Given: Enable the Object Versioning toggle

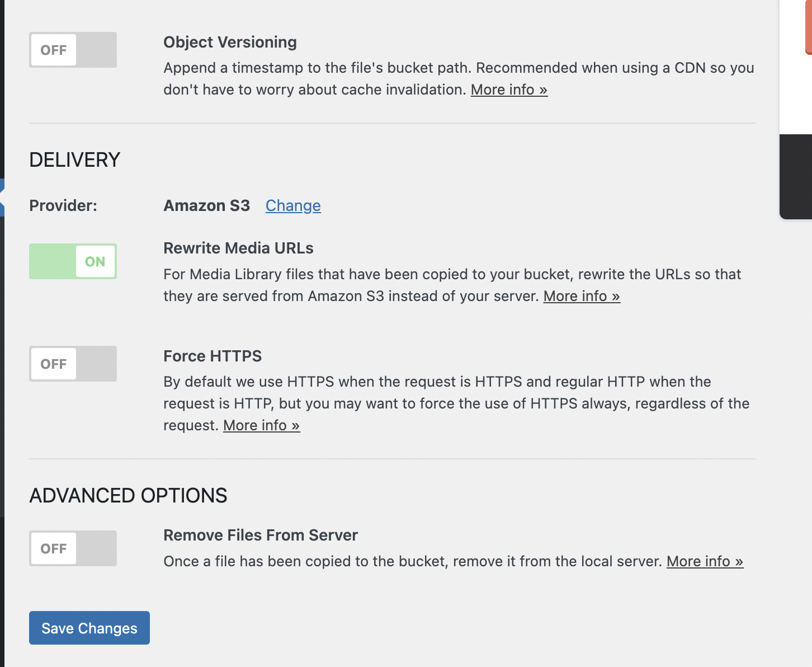Looking at the screenshot, I should [72, 50].
